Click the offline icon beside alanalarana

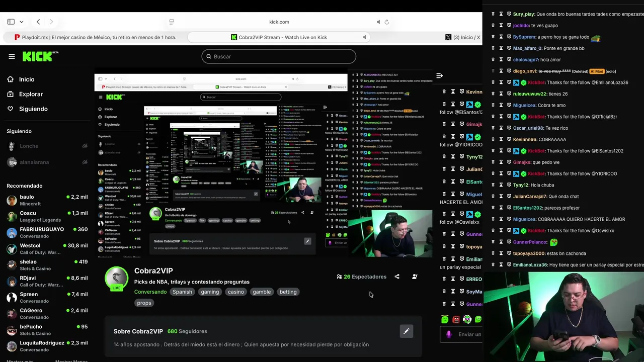pos(85,162)
